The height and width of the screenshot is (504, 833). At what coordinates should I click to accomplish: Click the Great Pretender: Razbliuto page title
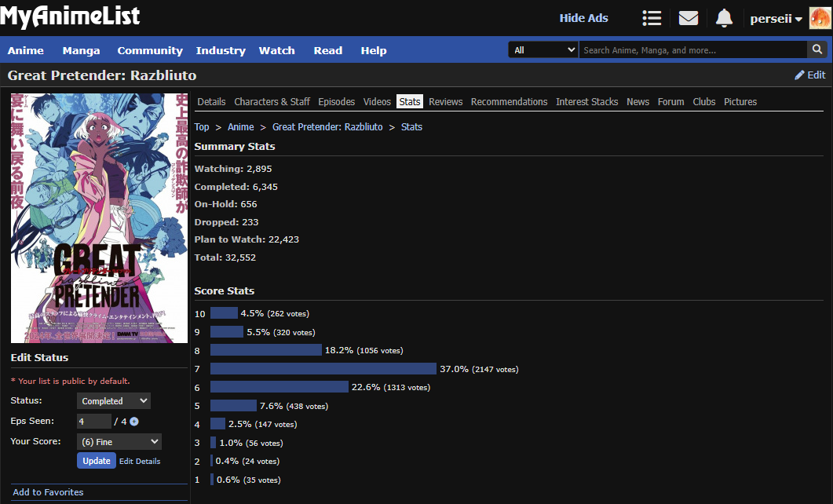point(102,75)
